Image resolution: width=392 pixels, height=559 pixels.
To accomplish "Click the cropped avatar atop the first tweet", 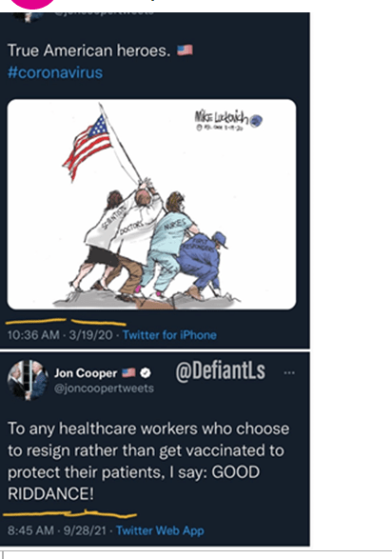I will (x=29, y=16).
